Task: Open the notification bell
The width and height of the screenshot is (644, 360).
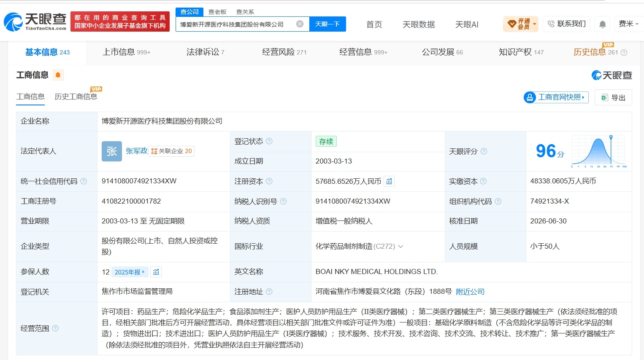Action: pos(603,24)
